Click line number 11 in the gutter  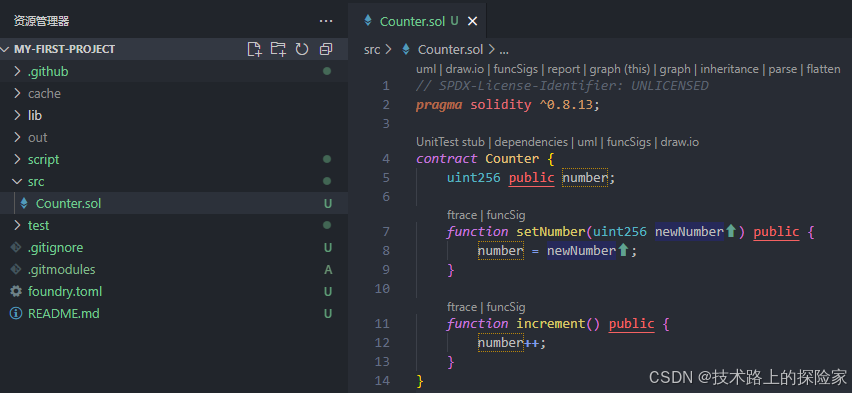383,323
